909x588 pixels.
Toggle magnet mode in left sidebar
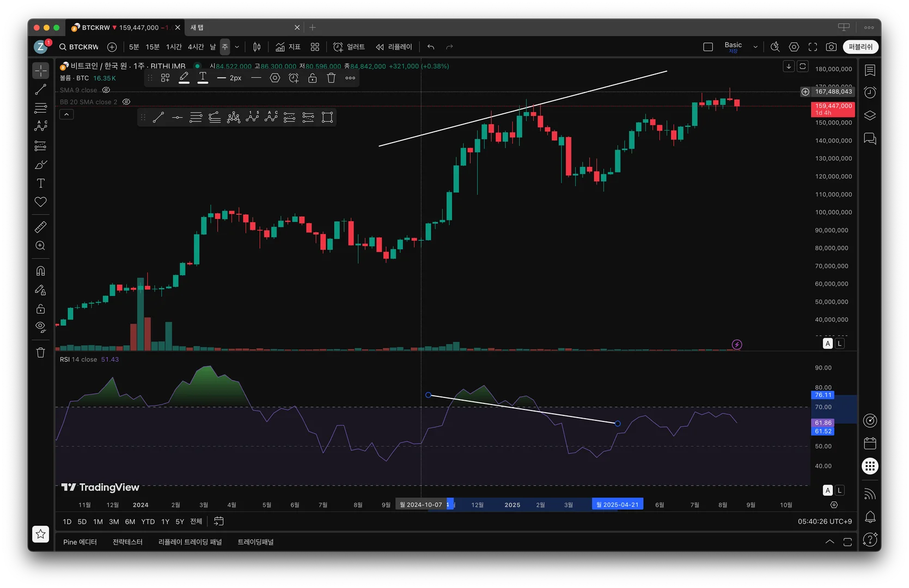(41, 271)
